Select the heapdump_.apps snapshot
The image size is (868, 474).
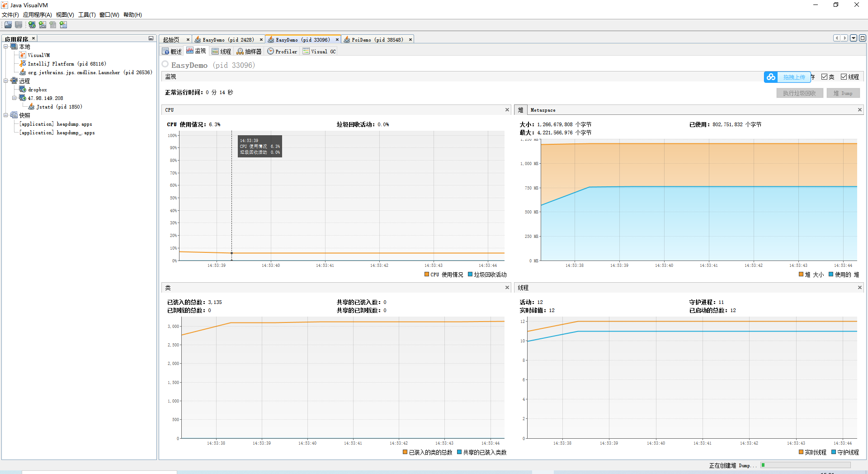[x=57, y=133]
